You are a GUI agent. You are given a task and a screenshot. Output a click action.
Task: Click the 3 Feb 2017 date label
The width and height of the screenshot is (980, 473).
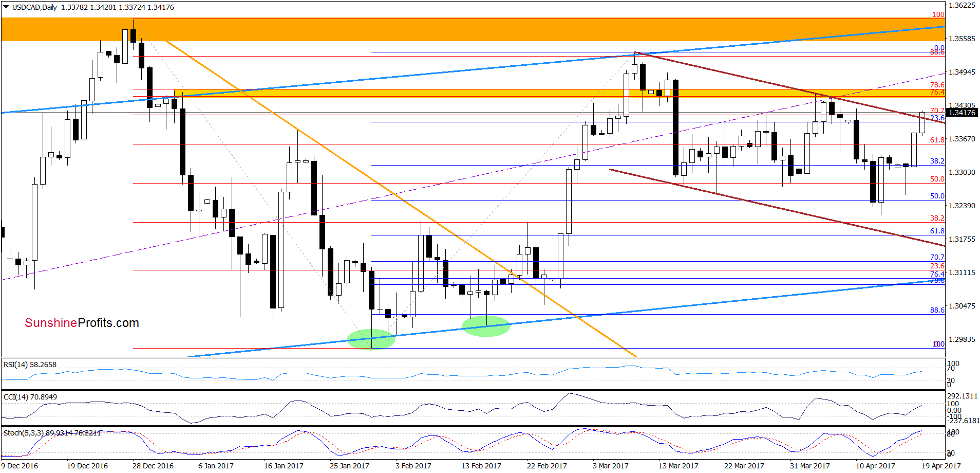point(413,466)
